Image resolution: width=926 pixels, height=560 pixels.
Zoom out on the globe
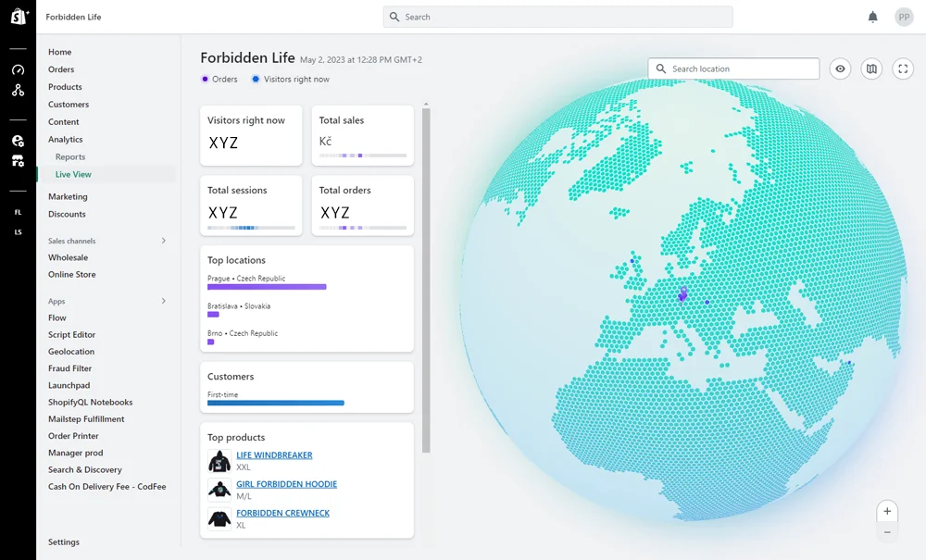coord(887,532)
